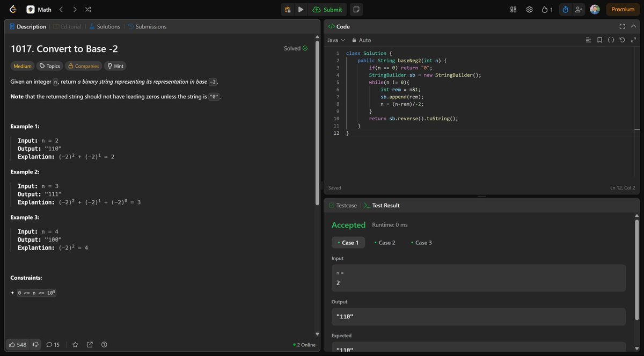644x356 pixels.
Task: Open the help question-mark icon
Action: tap(104, 344)
